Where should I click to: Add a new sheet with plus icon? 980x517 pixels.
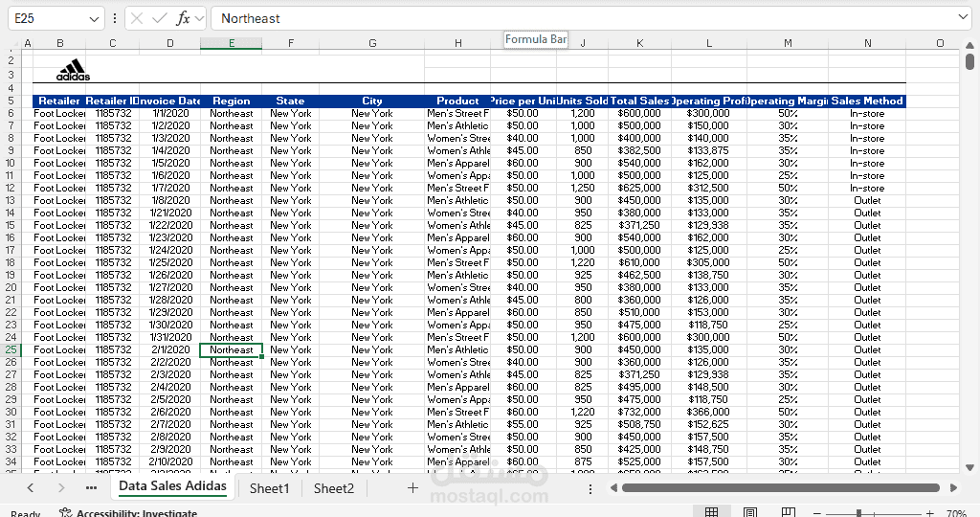(x=412, y=488)
